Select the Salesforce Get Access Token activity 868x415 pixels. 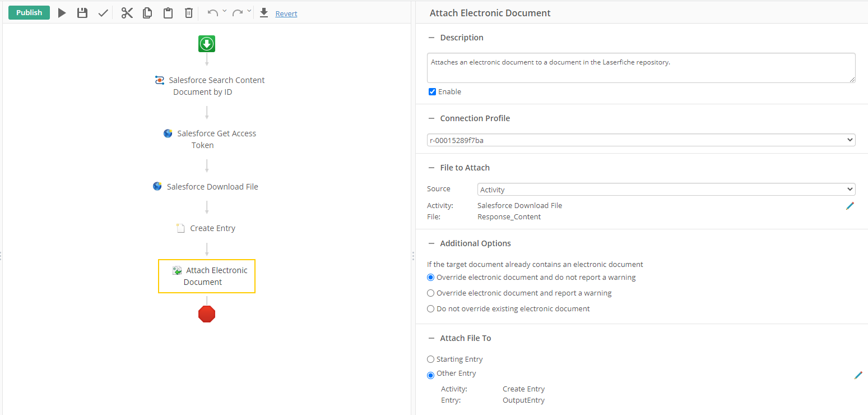(210, 139)
